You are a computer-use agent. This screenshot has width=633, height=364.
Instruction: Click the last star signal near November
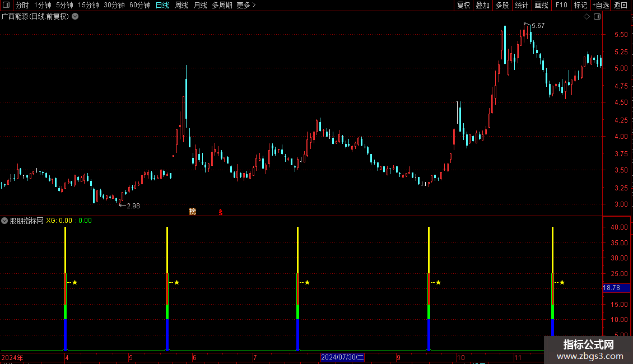tap(562, 282)
